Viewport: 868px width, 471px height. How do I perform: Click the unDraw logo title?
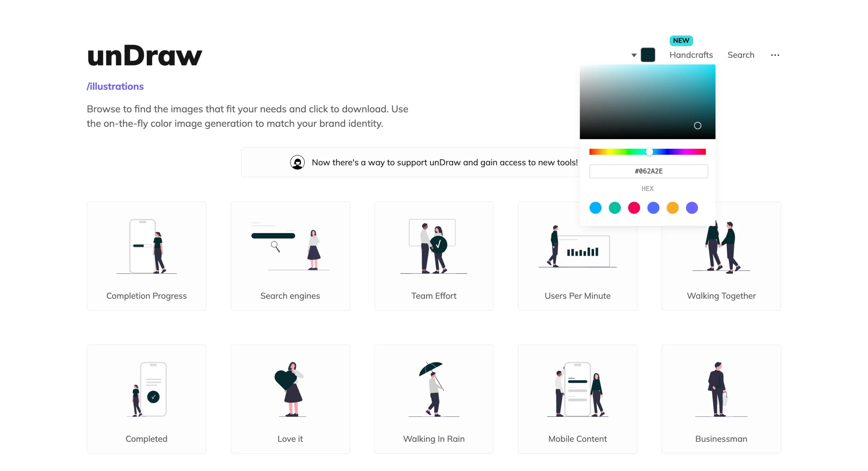coord(144,56)
